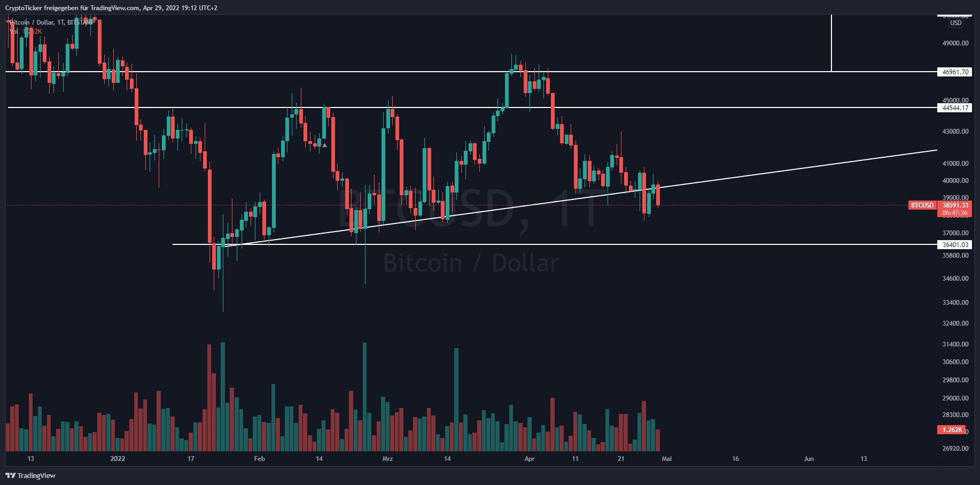Click the Vol indicator legend label
The width and height of the screenshot is (980, 485).
click(14, 32)
